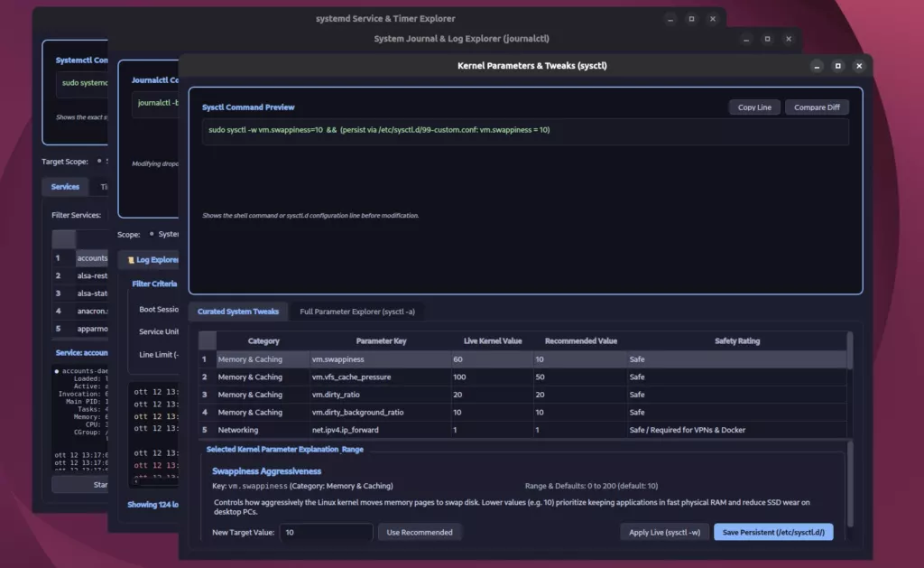Switch to Services tab in systemd Explorer window
The image size is (924, 568).
65,187
